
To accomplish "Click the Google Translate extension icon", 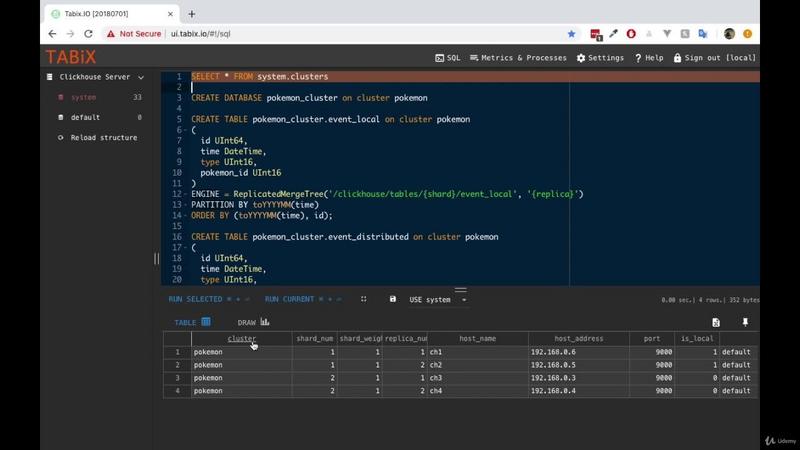I will tap(703, 34).
